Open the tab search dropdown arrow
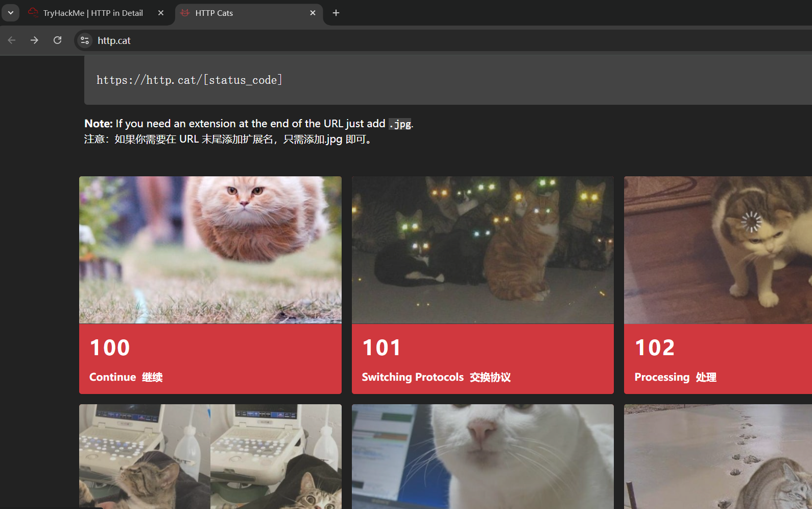This screenshot has height=509, width=812. pos(10,13)
